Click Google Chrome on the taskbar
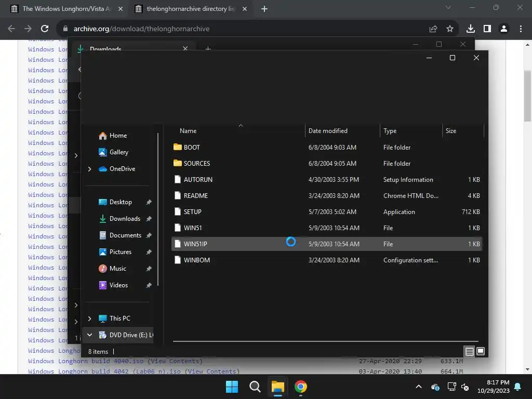This screenshot has width=532, height=399. (x=301, y=387)
